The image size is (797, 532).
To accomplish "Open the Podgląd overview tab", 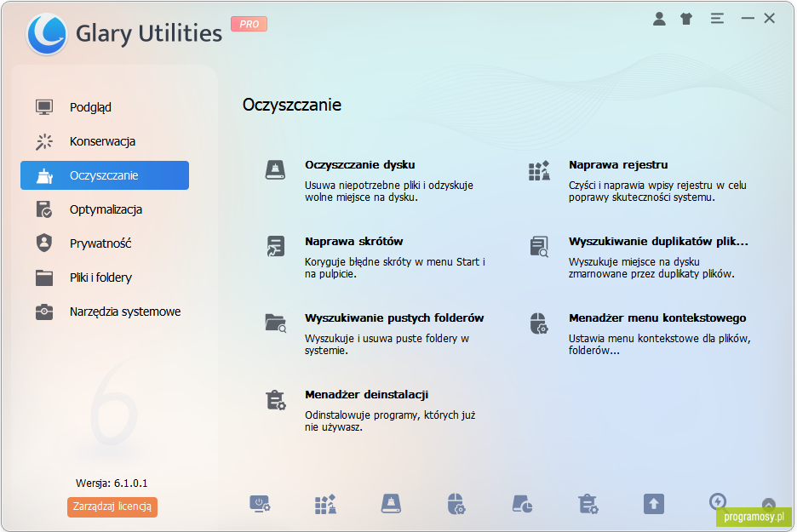I will 90,107.
